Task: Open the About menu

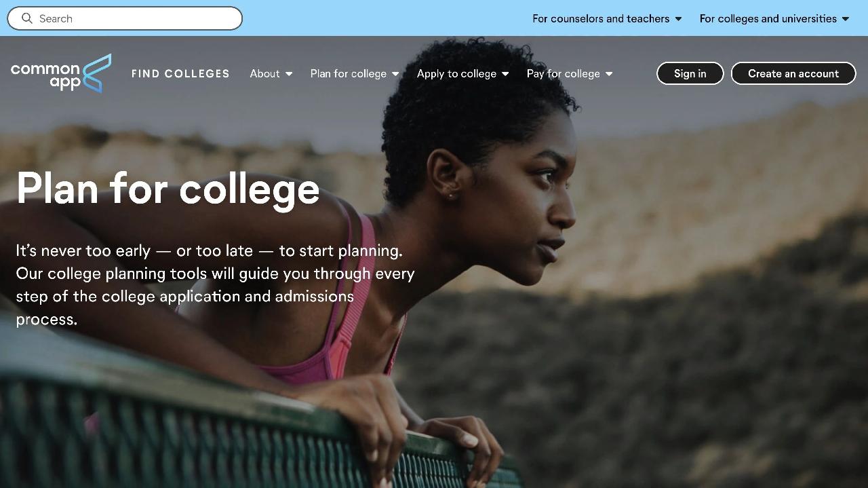Action: [x=271, y=73]
